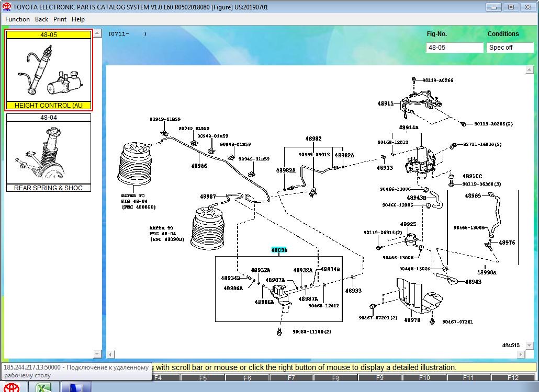Viewport: 539px width, 392px height.
Task: Open Excel from the taskbar
Action: [42, 387]
